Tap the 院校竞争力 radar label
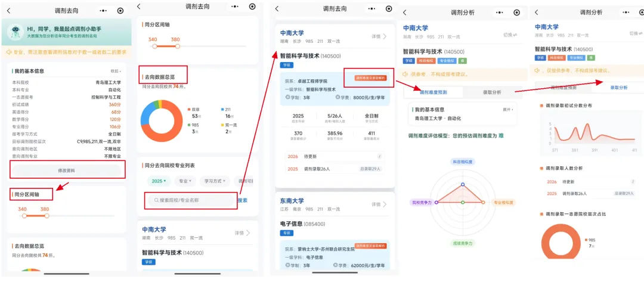This screenshot has height=282, width=644. [x=422, y=202]
